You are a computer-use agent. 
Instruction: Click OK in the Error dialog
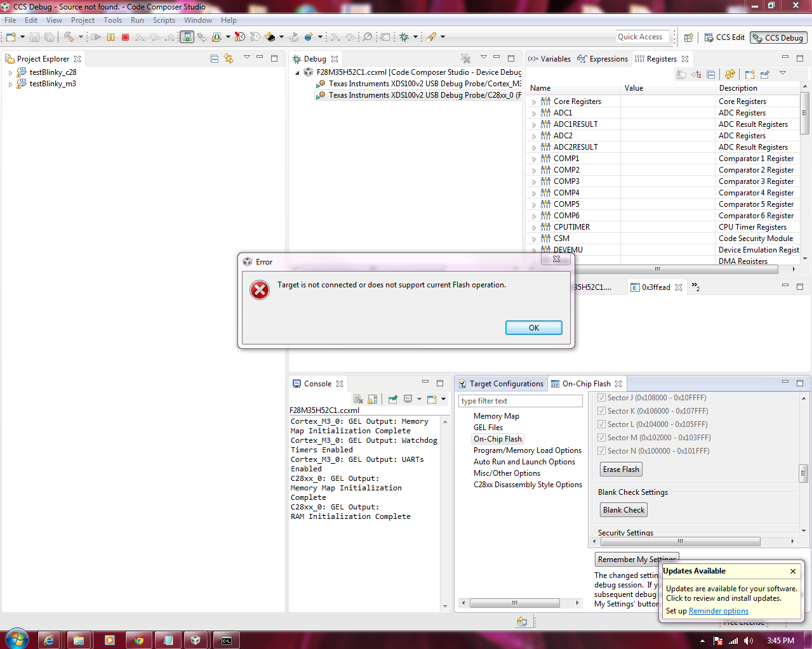(x=534, y=328)
